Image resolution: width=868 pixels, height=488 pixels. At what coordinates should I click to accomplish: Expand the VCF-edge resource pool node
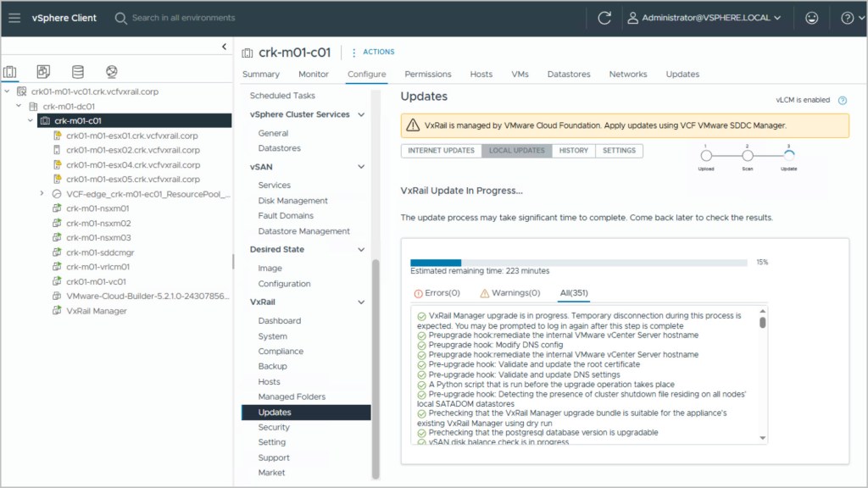click(42, 194)
